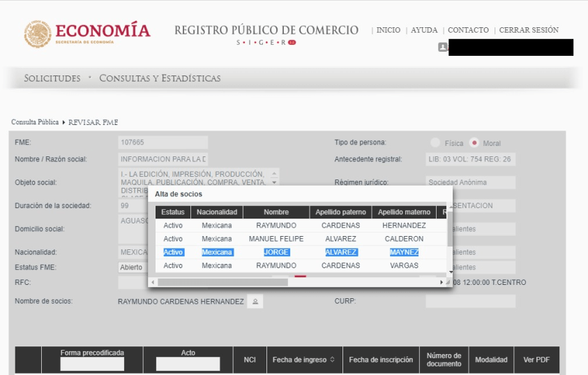
Task: Click the SIGER 2.0 badge
Action: click(292, 43)
